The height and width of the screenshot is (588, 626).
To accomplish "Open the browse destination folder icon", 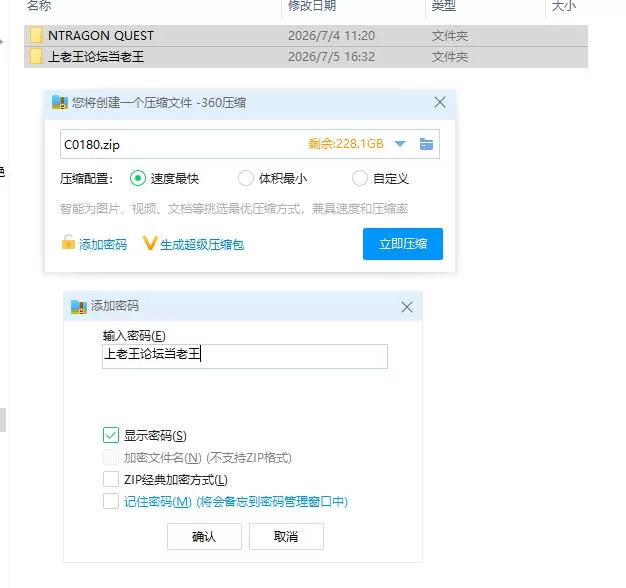I will [x=426, y=144].
